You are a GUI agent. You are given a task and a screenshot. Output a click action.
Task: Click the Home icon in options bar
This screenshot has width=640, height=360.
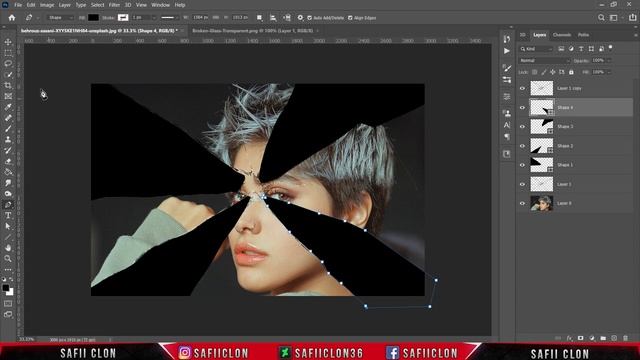click(12, 18)
